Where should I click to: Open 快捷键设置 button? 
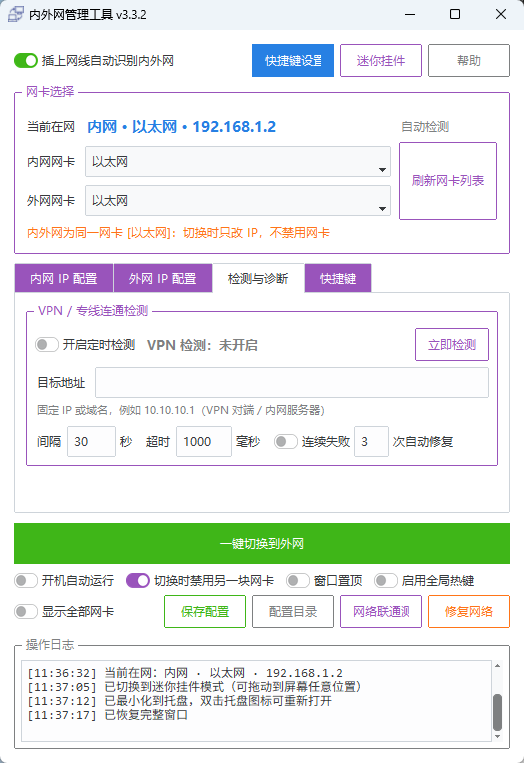[293, 61]
